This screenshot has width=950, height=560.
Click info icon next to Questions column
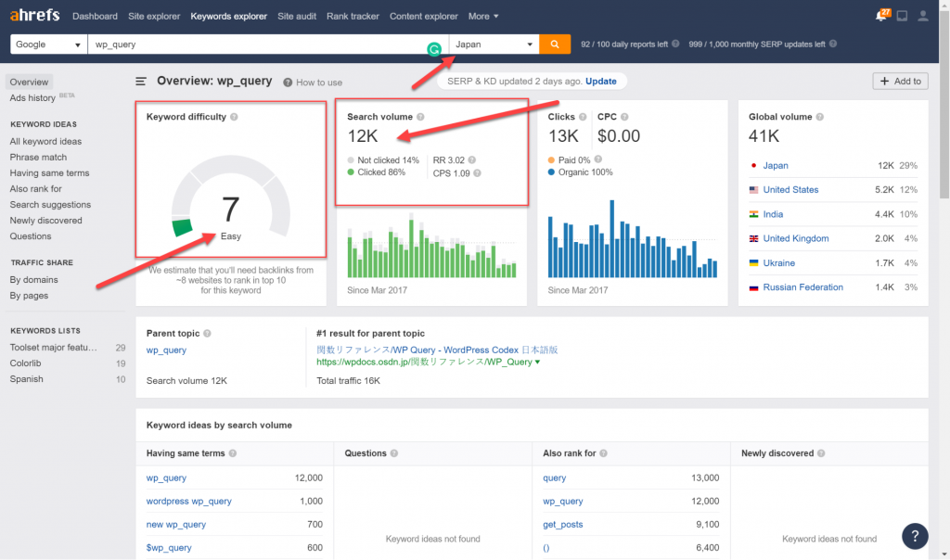[394, 453]
